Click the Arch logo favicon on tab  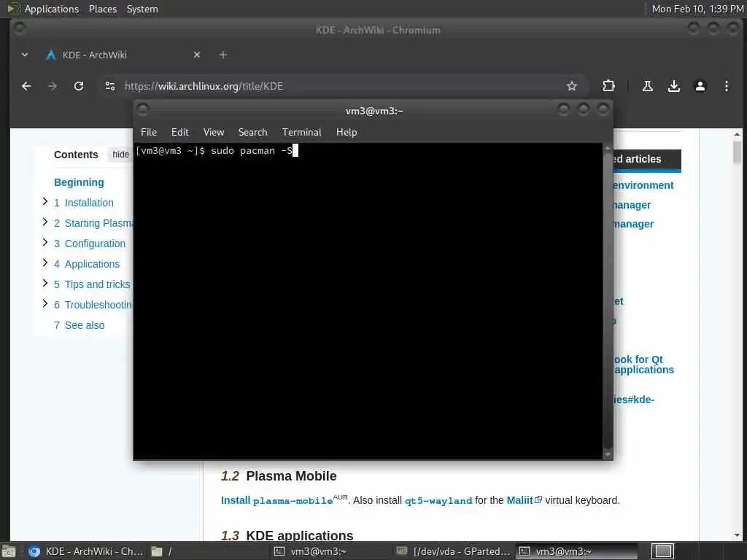[x=50, y=55]
